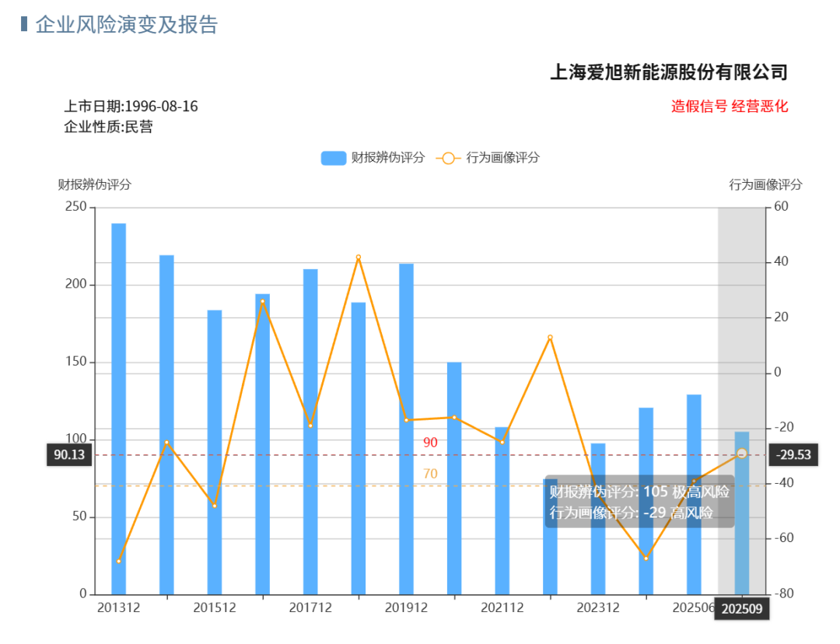Click the 90.13 left axis pointer label
Image resolution: width=840 pixels, height=644 pixels.
[x=69, y=455]
